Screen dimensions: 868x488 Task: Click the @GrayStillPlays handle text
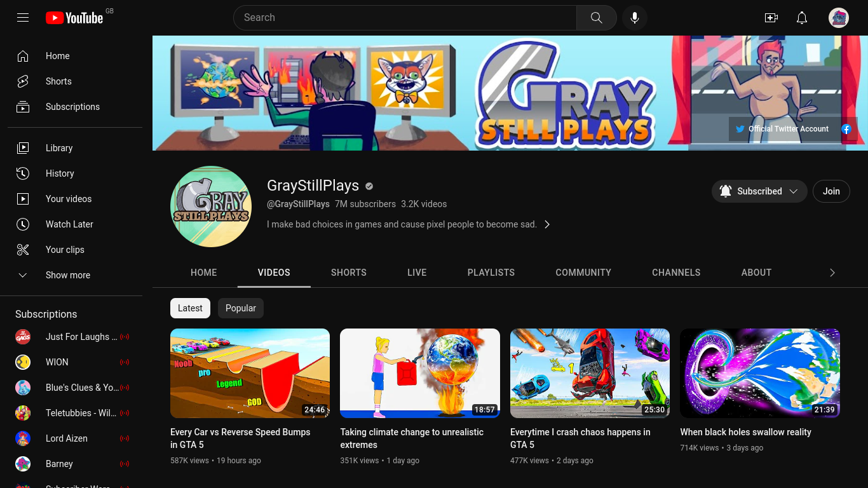pyautogui.click(x=298, y=204)
